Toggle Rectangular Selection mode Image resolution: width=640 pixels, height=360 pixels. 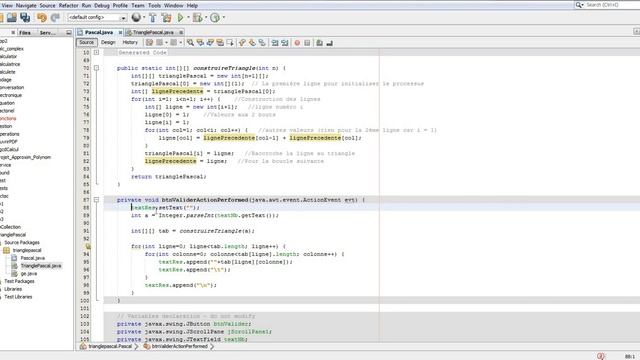point(230,42)
